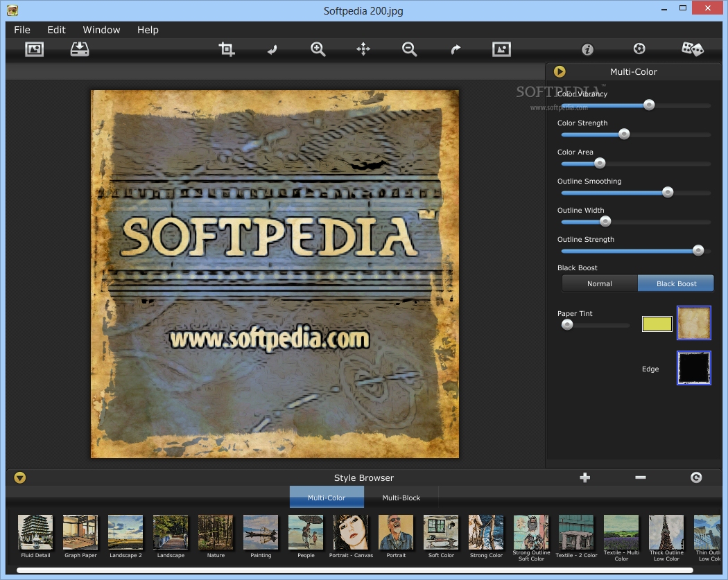Viewport: 728px width, 580px height.
Task: Collapse the Multi-Color panel arrow
Action: (560, 71)
